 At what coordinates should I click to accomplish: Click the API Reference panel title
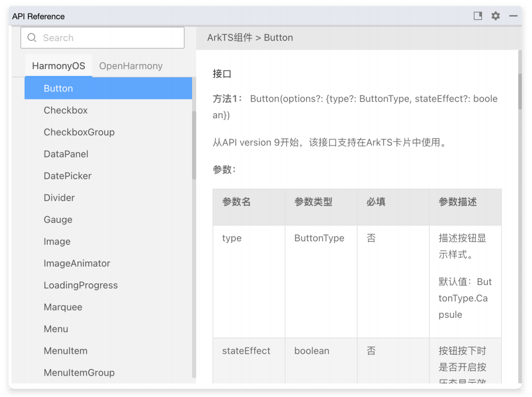(x=38, y=16)
